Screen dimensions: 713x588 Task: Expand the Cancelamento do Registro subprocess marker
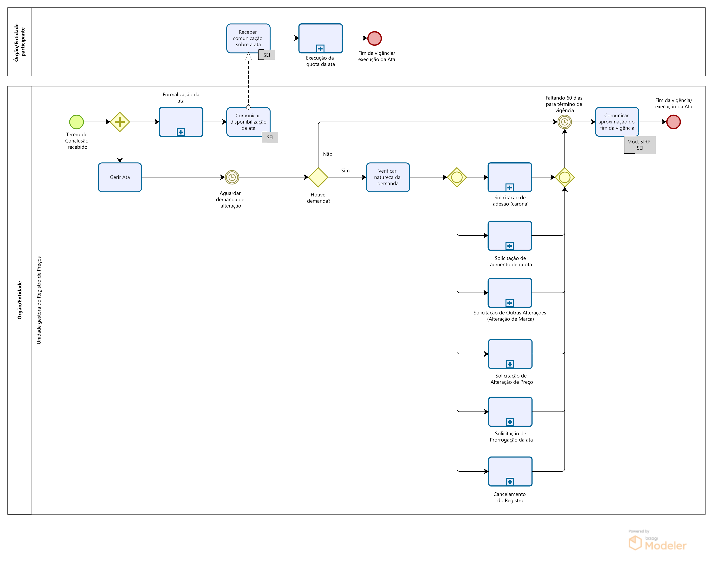tap(510, 481)
